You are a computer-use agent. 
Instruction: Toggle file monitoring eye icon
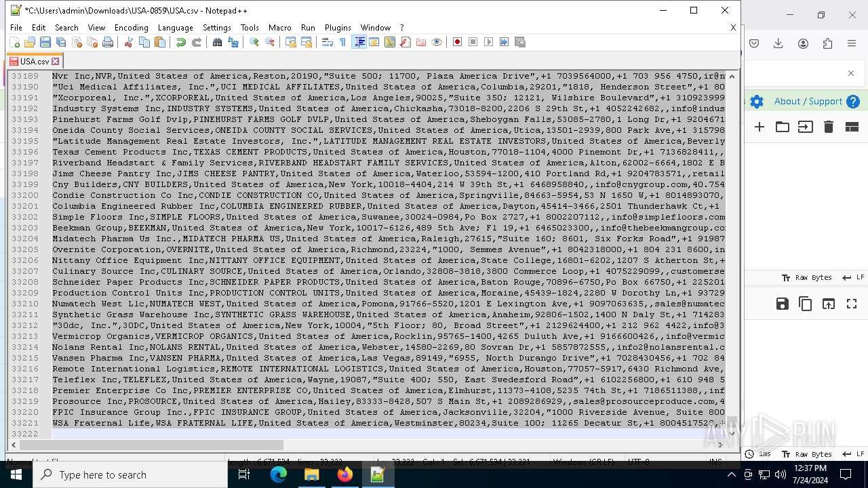click(436, 42)
